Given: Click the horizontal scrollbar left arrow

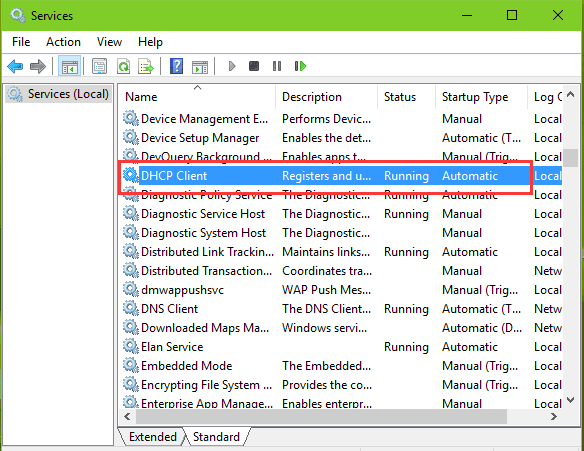Looking at the screenshot, I should (127, 416).
